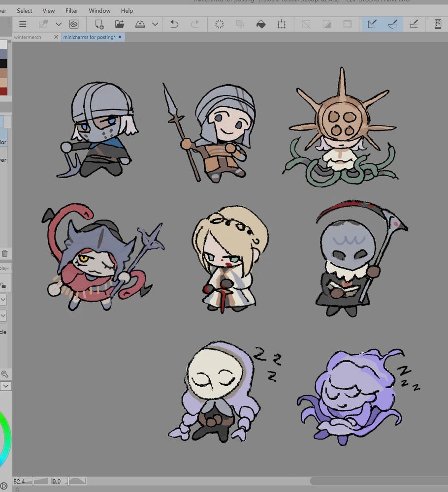Viewport: 448px width, 492px height.
Task: Click the wrench settings icon in the left panel
Action: click(5, 374)
